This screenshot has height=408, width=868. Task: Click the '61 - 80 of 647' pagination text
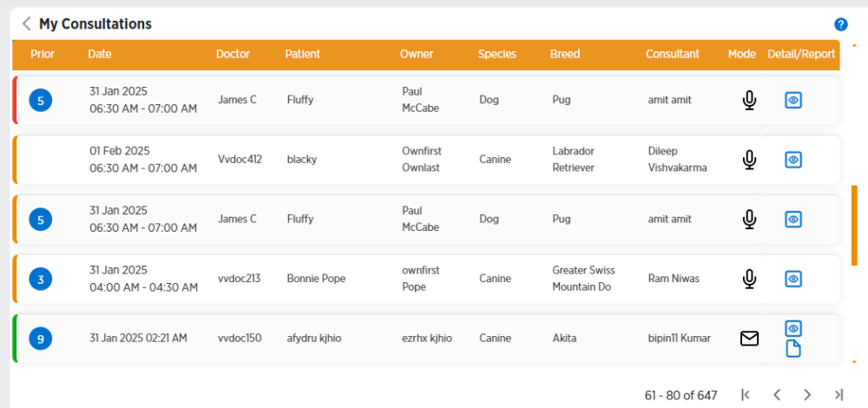click(681, 395)
